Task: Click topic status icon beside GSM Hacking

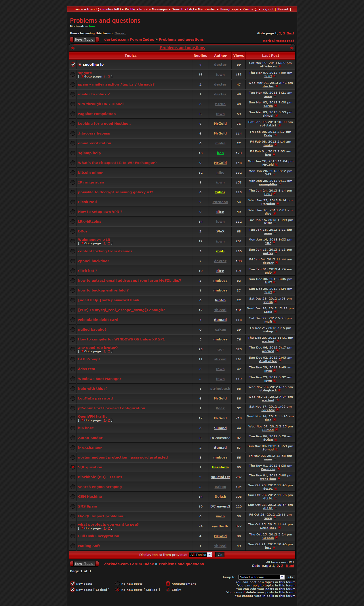Action: (x=73, y=497)
